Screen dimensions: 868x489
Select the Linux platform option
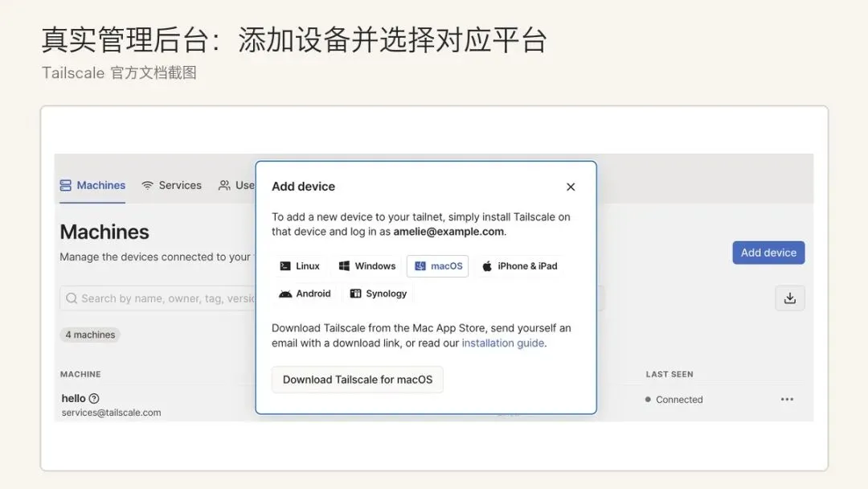[300, 266]
